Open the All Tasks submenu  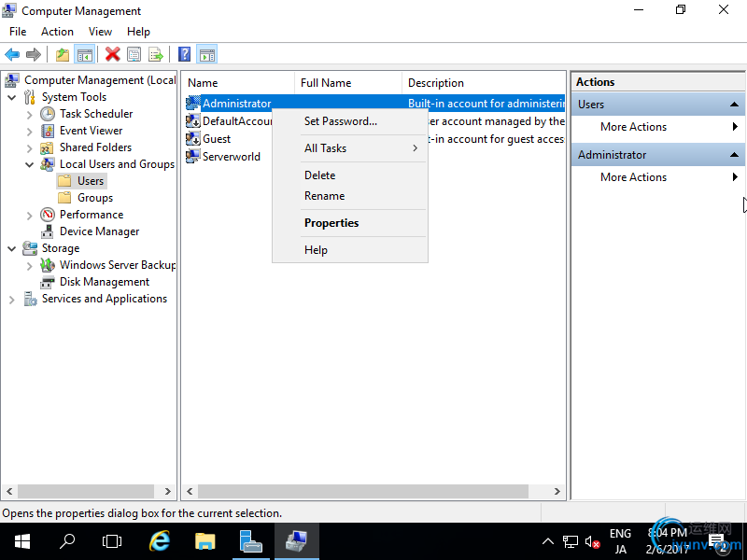tap(350, 148)
